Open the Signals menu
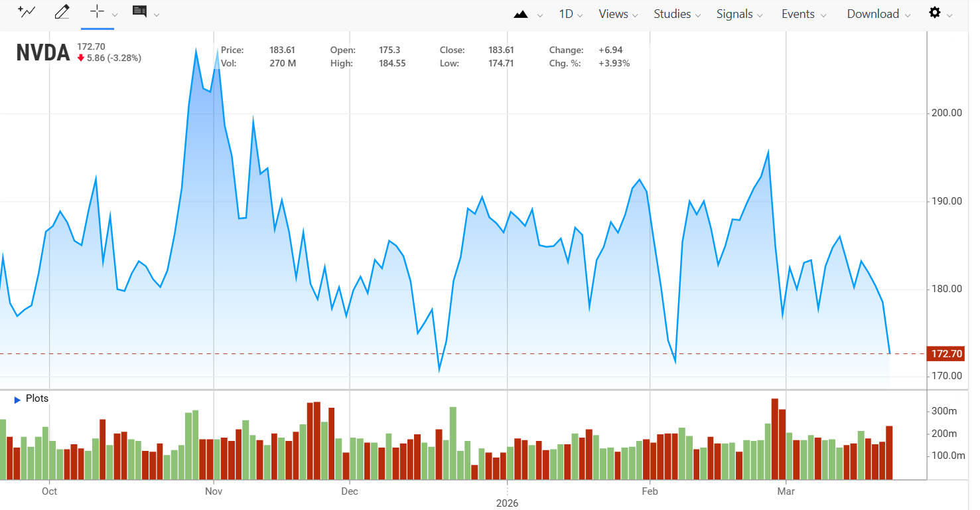This screenshot has width=980, height=510. click(739, 14)
